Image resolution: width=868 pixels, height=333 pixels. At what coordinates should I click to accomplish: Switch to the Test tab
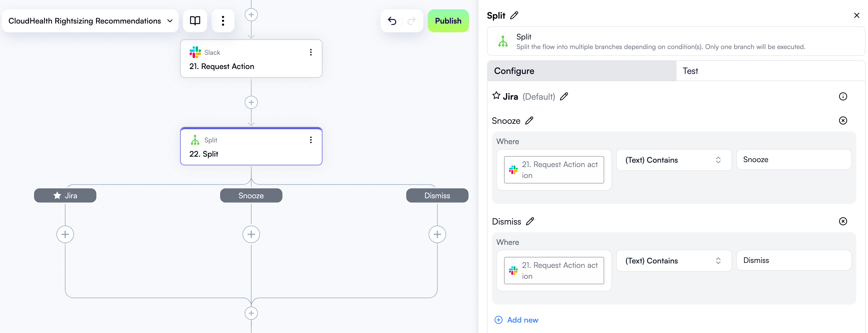[x=690, y=71]
